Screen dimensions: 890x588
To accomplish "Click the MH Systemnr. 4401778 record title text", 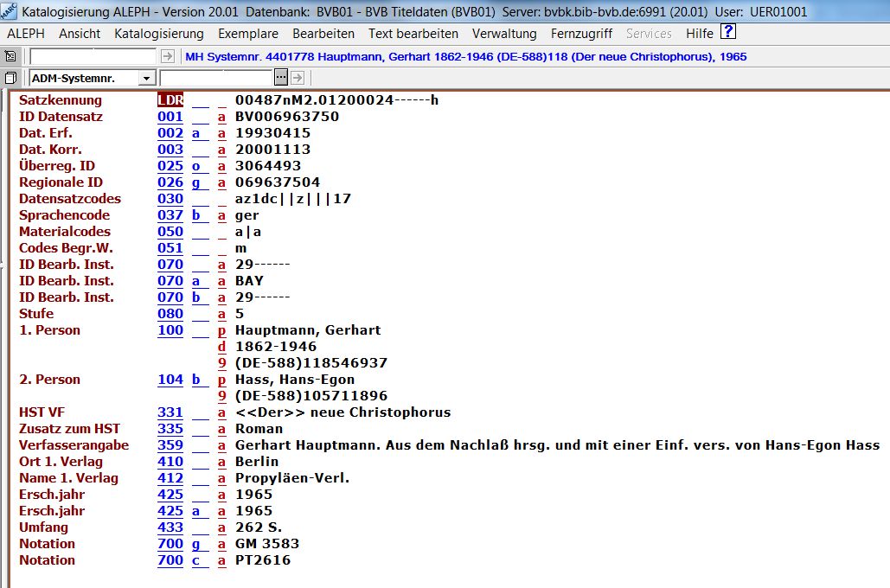I will click(466, 56).
